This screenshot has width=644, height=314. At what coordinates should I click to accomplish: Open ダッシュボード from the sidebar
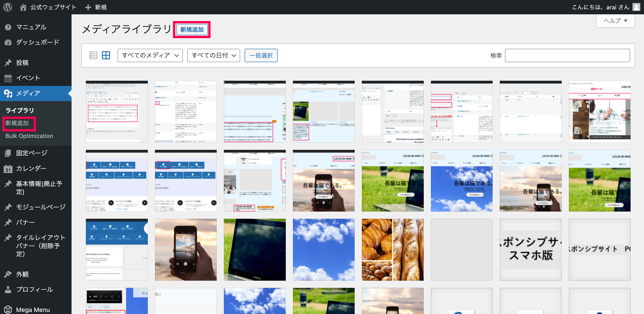click(38, 42)
